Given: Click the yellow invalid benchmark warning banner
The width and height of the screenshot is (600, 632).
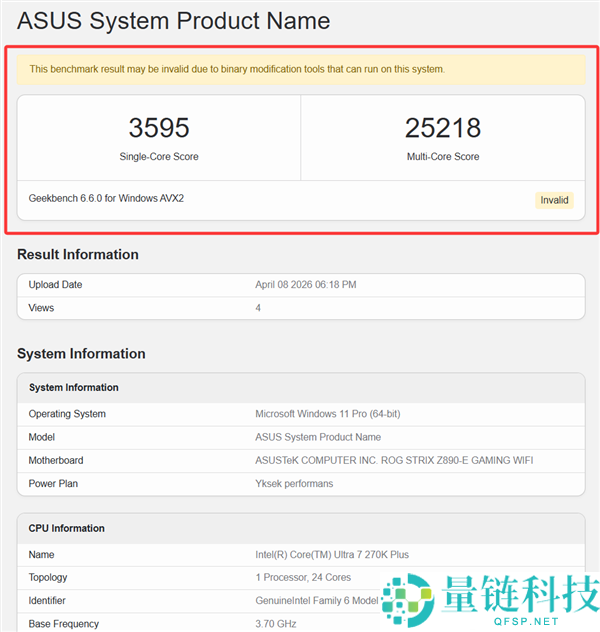Looking at the screenshot, I should tap(301, 69).
